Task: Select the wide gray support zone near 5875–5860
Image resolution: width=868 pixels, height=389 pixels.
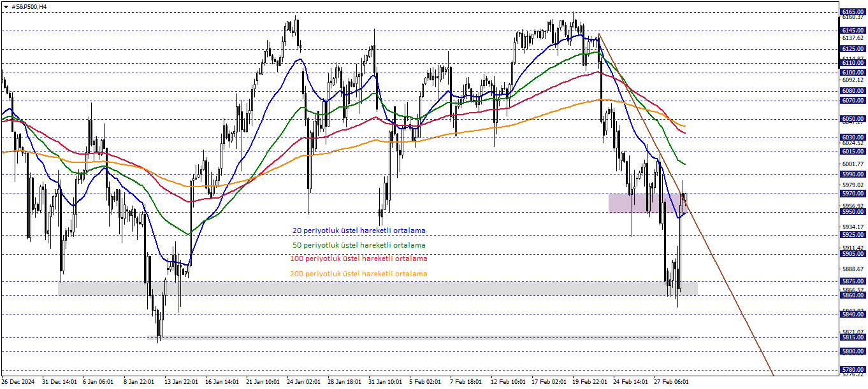Action: coord(378,288)
